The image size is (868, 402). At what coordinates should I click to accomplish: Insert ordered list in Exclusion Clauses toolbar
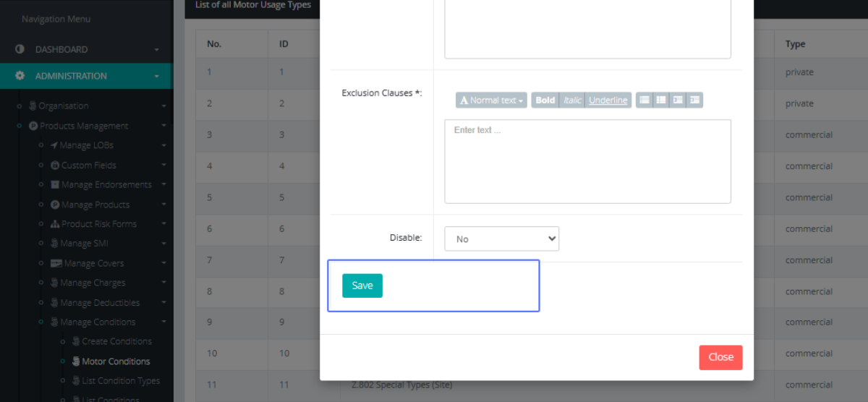click(x=660, y=100)
